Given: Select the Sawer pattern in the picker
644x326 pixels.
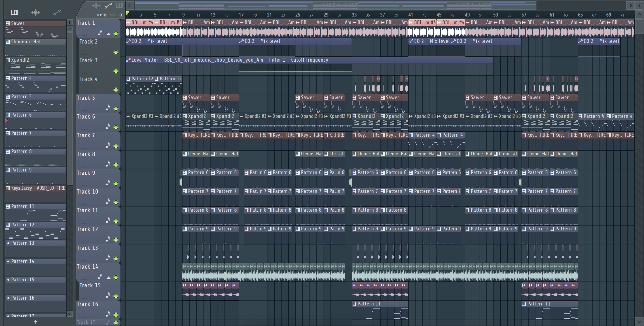Looking at the screenshot, I should [36, 29].
